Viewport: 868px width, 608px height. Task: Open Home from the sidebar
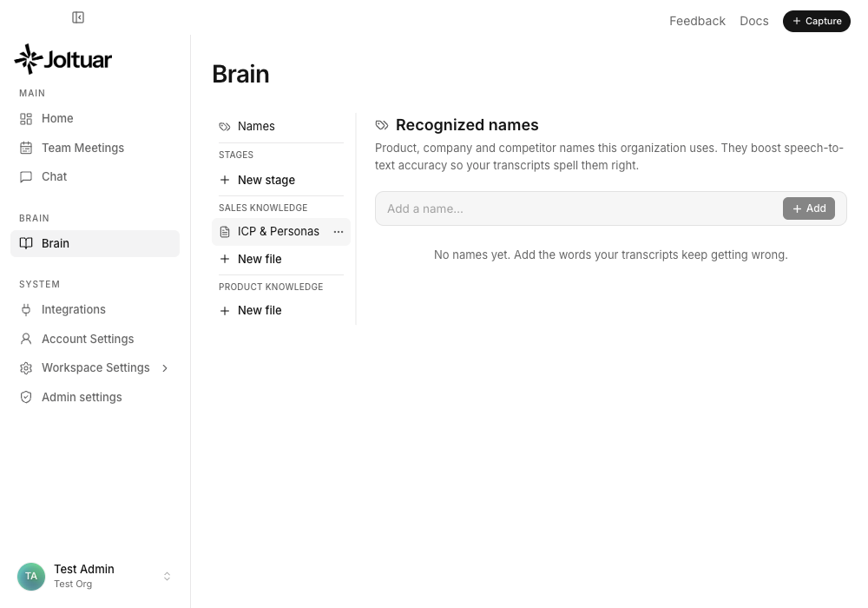[95, 118]
